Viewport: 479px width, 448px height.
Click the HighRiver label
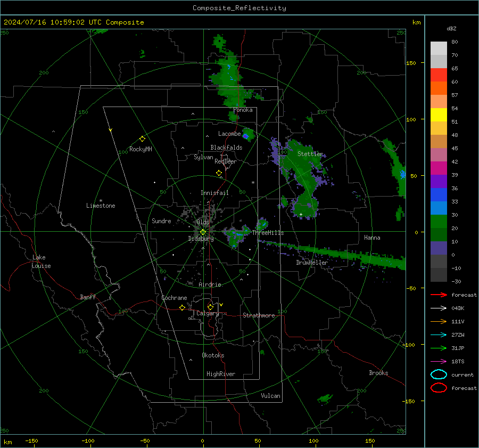(221, 374)
